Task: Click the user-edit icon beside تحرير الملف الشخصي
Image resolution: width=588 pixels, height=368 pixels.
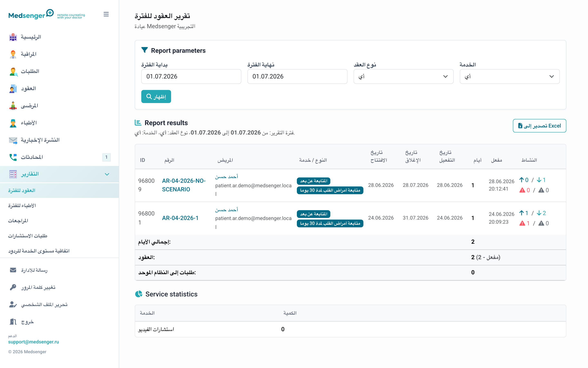Action: pos(13,304)
